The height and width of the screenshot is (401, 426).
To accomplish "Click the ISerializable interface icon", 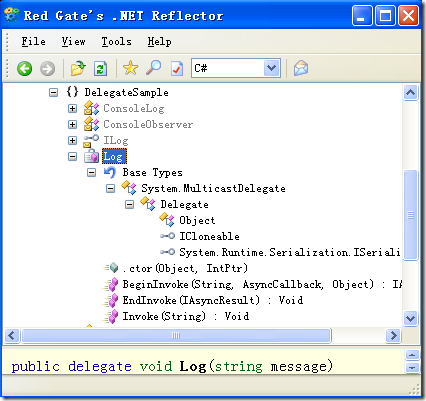I will (167, 252).
